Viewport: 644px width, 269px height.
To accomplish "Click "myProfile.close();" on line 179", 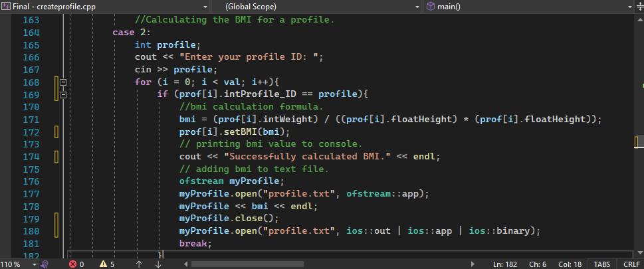I will 229,219.
